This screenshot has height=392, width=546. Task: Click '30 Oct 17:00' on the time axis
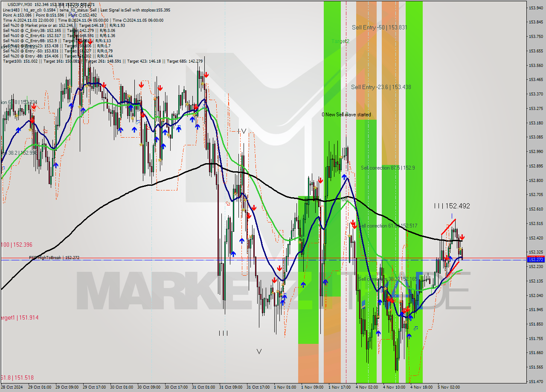pyautogui.click(x=176, y=387)
